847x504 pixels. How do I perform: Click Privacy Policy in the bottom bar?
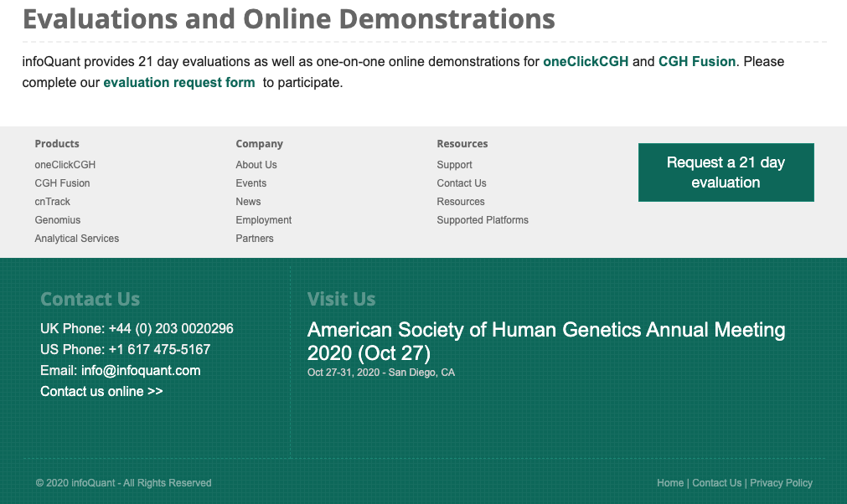pyautogui.click(x=781, y=483)
